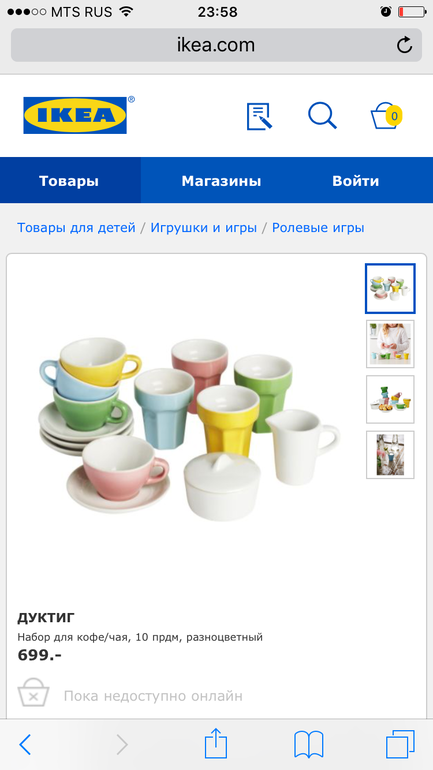Tap the ikea.com address field
The height and width of the screenshot is (770, 433).
click(216, 45)
